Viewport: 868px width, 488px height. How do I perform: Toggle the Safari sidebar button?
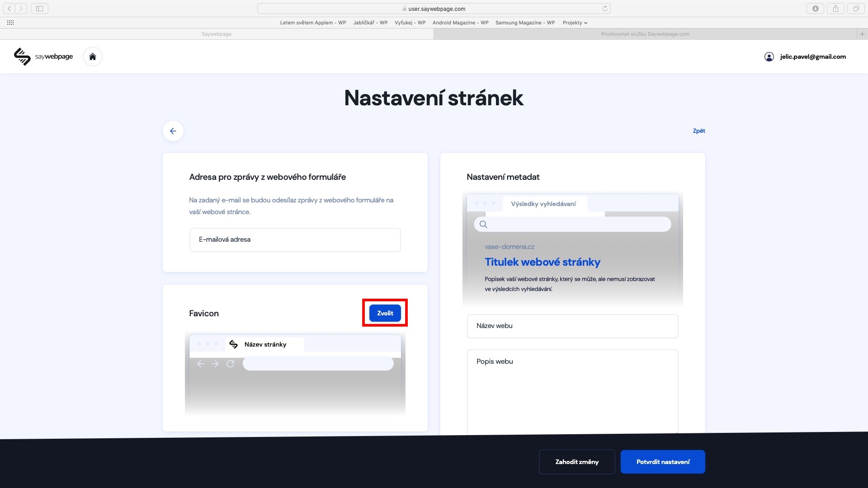click(39, 9)
